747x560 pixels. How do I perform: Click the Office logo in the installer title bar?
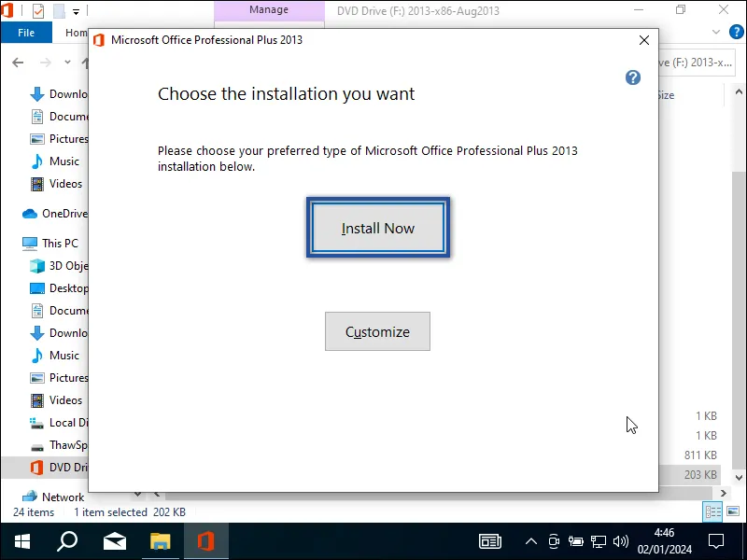pyautogui.click(x=98, y=40)
